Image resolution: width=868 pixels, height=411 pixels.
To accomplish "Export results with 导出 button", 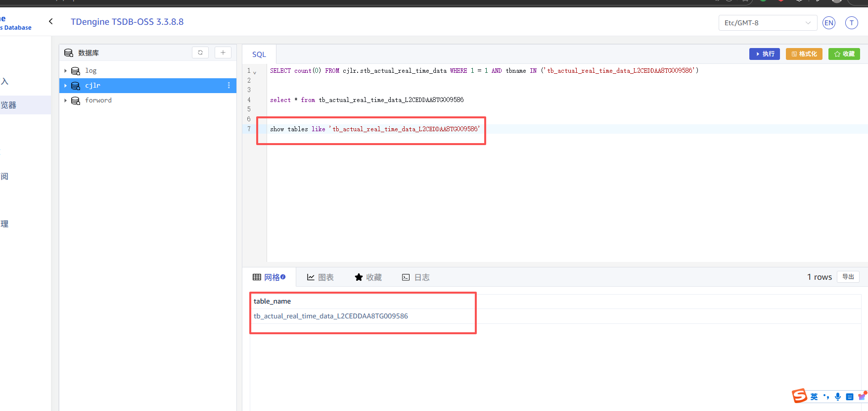I will pos(848,277).
